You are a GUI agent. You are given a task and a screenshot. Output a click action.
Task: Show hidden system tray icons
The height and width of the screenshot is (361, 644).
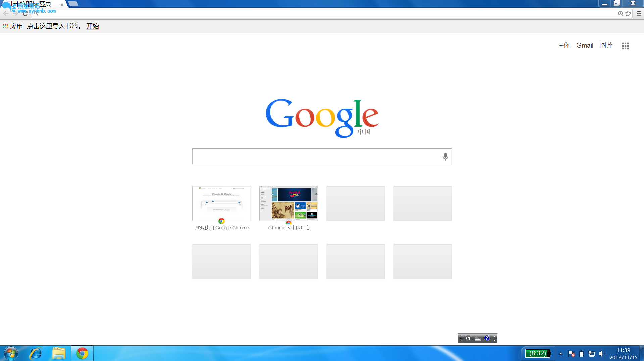(x=560, y=354)
